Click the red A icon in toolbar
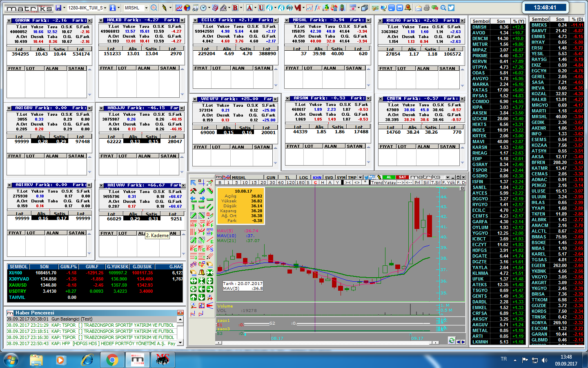Viewport: 588px width, 368px height. coord(249,8)
